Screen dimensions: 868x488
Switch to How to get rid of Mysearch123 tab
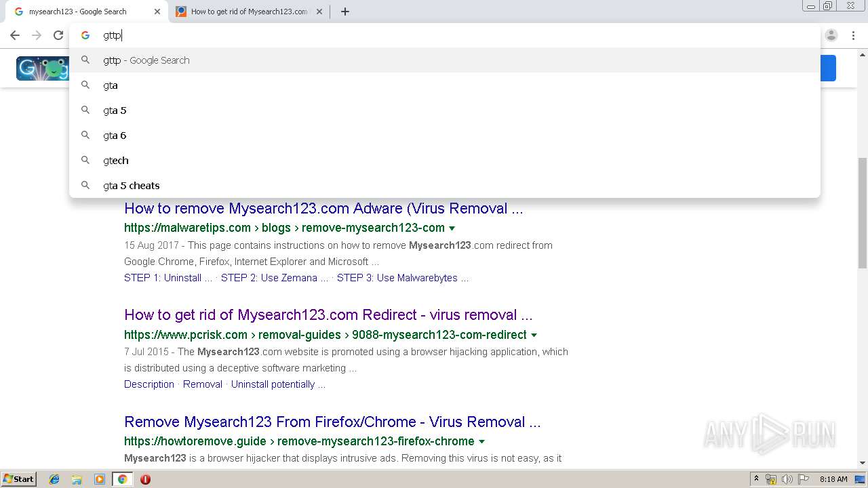coord(248,12)
